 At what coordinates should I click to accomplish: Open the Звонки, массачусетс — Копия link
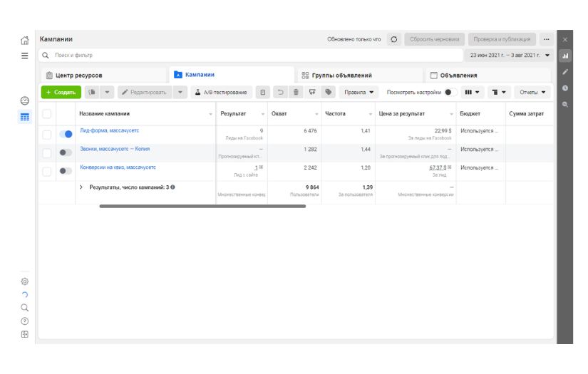[115, 149]
